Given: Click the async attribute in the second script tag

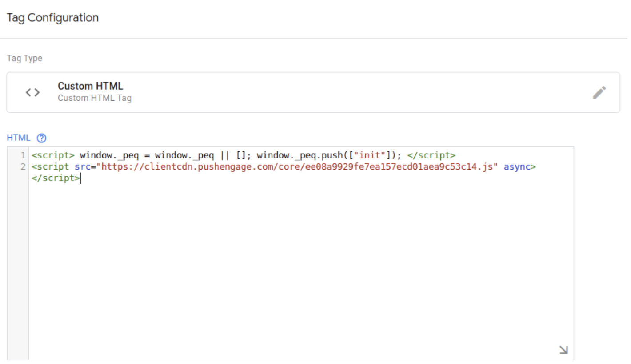Looking at the screenshot, I should click(x=518, y=166).
